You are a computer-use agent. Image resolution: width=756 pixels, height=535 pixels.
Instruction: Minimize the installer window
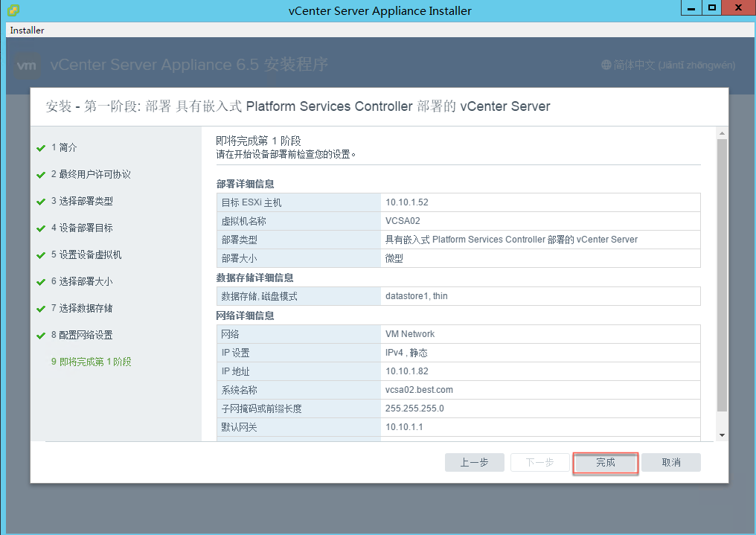coord(691,8)
